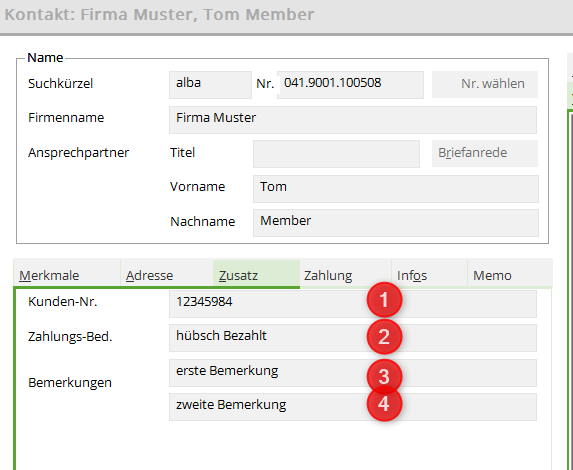573x470 pixels.
Task: Click the Nr. wählen button
Action: 485,84
